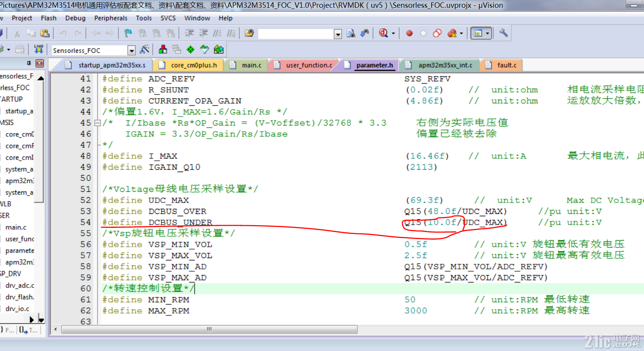Click the find text input field
Screen dimensions: 644x351
coord(296,34)
